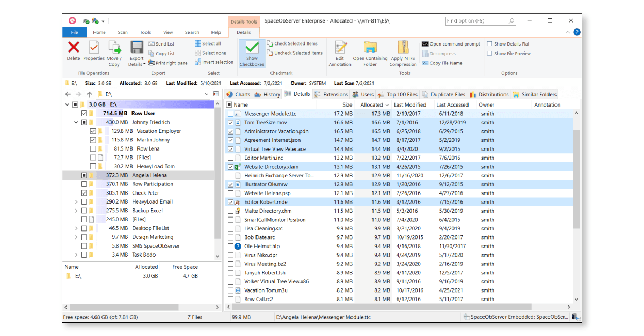Expand the Task Bodo tree node

[x=76, y=255]
